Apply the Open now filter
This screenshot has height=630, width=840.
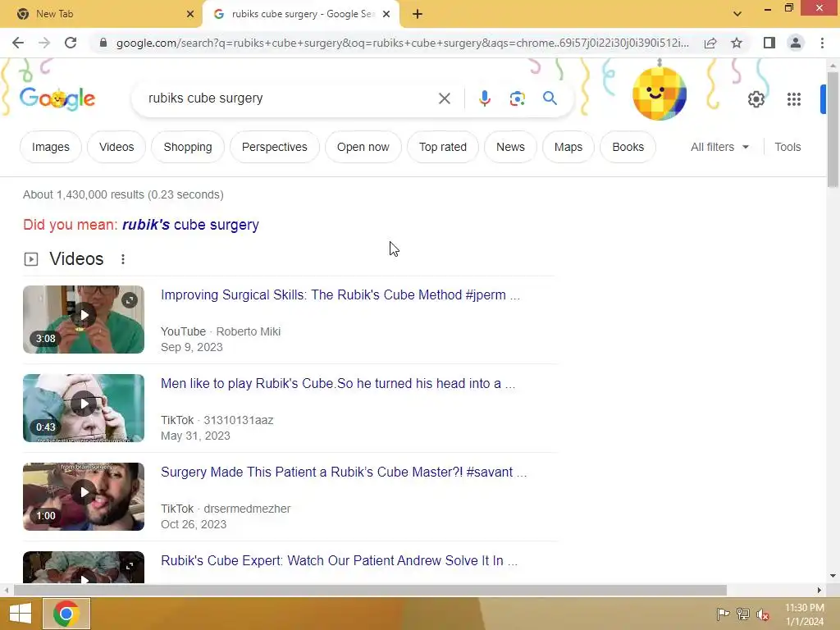pos(363,147)
